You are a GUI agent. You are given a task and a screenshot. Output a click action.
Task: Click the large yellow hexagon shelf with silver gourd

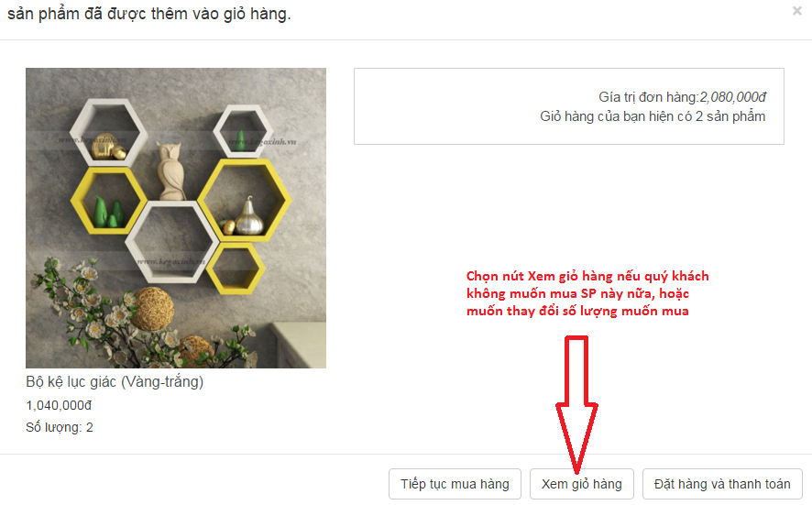[244, 200]
